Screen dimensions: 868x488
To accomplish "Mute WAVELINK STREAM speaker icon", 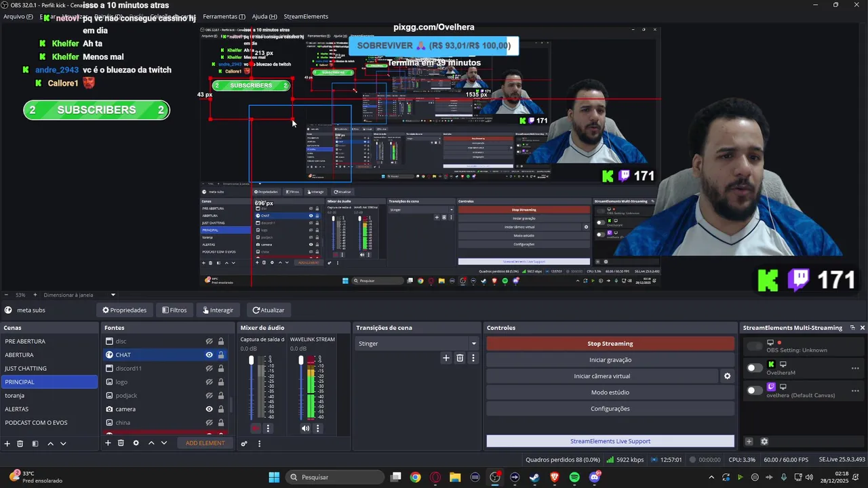I will click(305, 428).
